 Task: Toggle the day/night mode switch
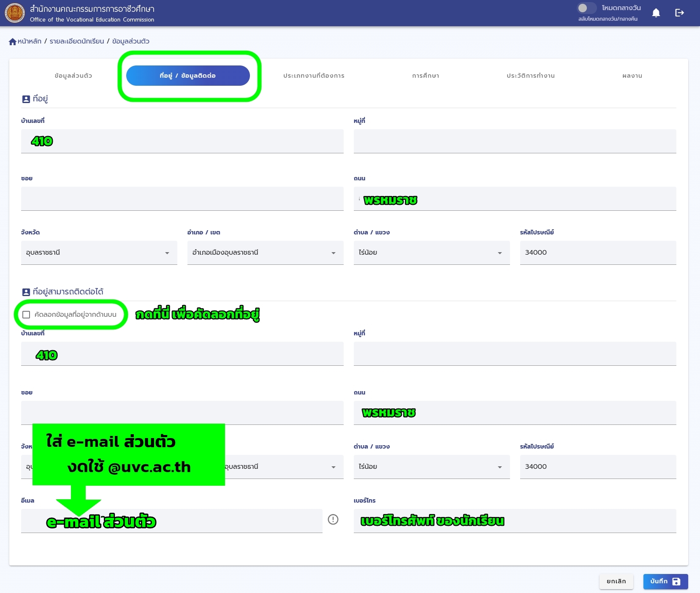(x=586, y=8)
